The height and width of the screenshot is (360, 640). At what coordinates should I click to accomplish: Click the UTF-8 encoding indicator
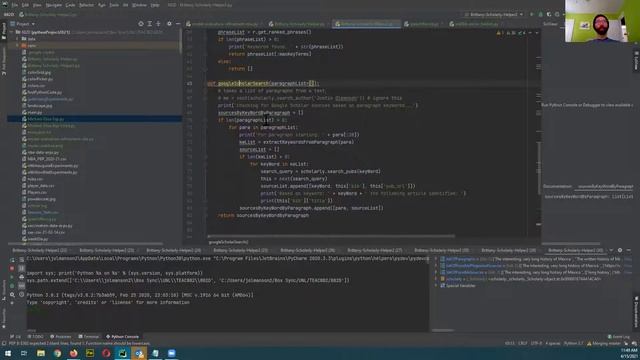[536, 344]
